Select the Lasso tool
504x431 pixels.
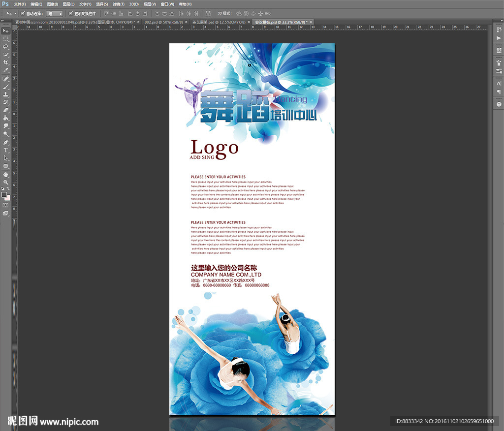tap(6, 47)
